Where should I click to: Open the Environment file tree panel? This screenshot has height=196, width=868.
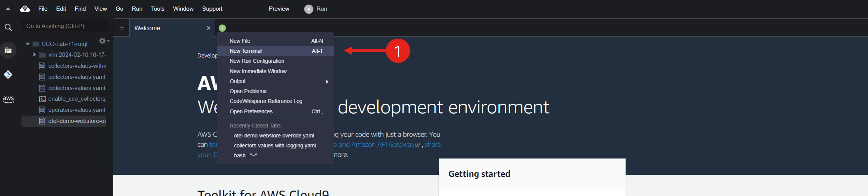coord(8,50)
